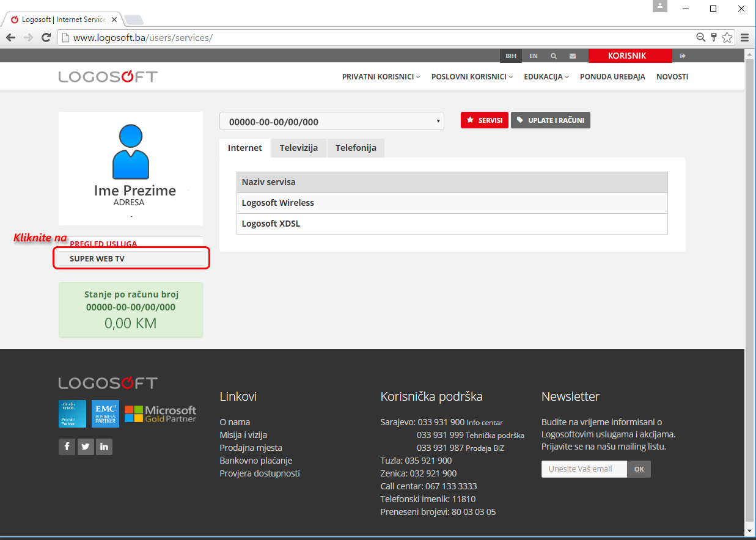
Task: Click the browser forward arrow
Action: tap(28, 37)
